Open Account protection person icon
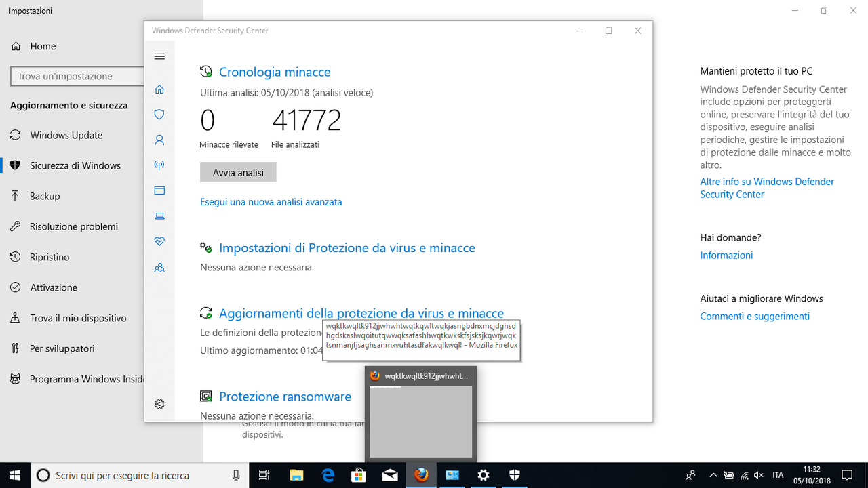Screen dimensions: 868x488 159,140
